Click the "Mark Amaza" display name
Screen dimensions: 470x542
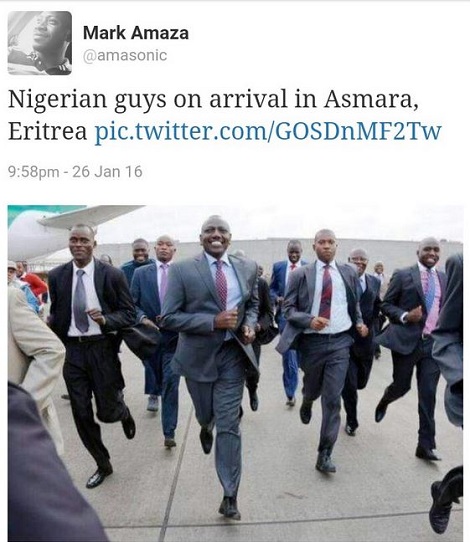tap(136, 33)
